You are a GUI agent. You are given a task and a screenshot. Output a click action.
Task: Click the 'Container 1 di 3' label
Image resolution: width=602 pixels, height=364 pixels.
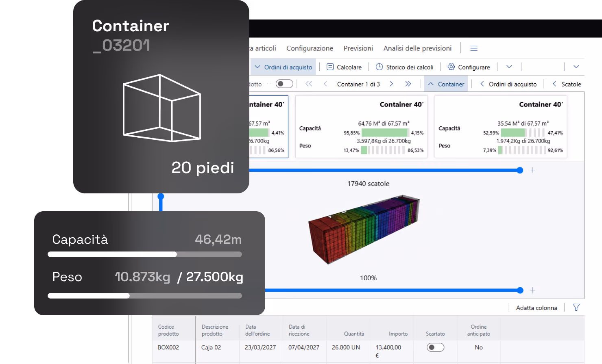(x=358, y=84)
